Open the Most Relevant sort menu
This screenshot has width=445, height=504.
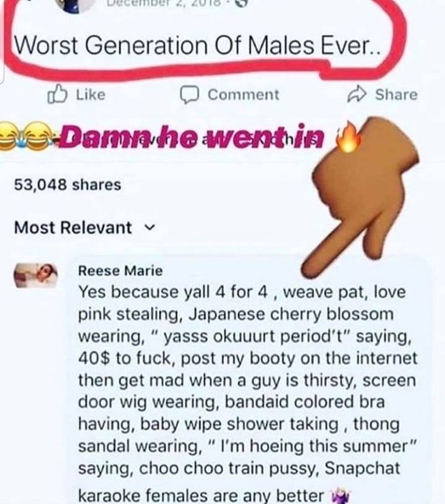[85, 227]
